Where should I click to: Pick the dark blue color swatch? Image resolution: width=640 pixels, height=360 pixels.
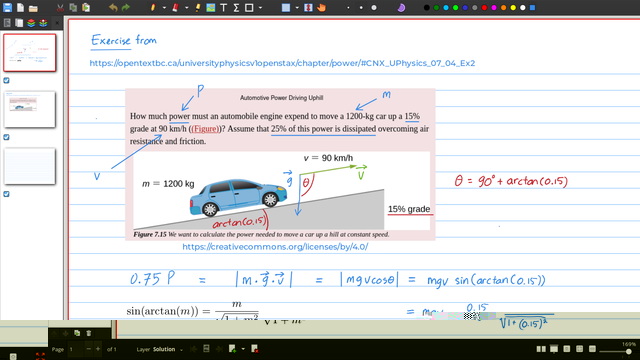(x=465, y=8)
